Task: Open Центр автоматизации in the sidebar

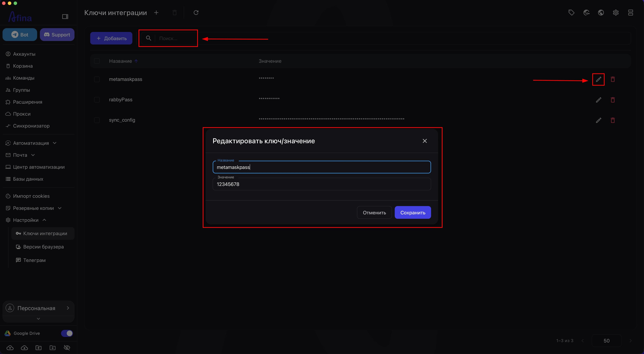Action: point(39,167)
